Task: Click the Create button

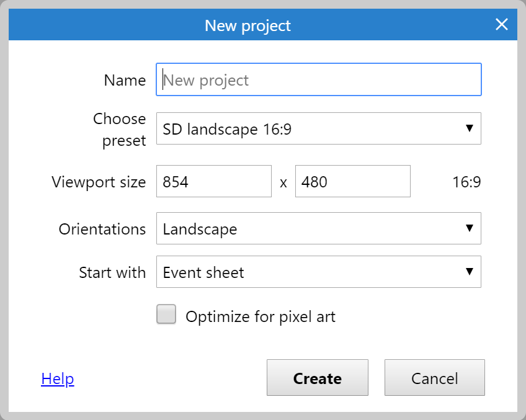Action: (x=317, y=378)
